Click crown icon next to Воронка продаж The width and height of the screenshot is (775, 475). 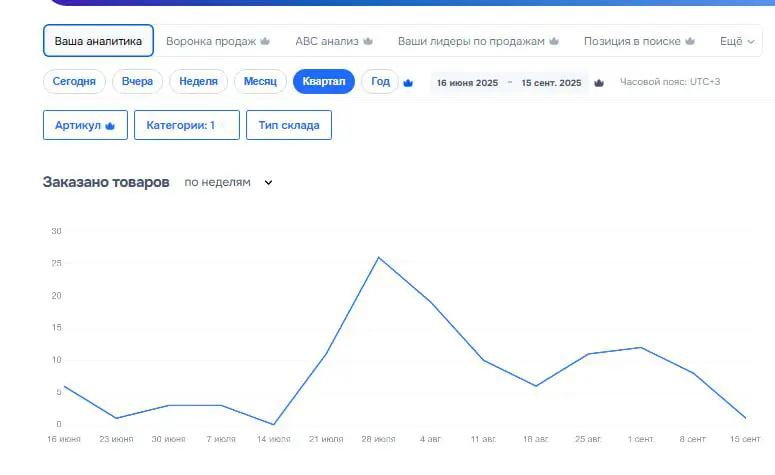point(265,41)
